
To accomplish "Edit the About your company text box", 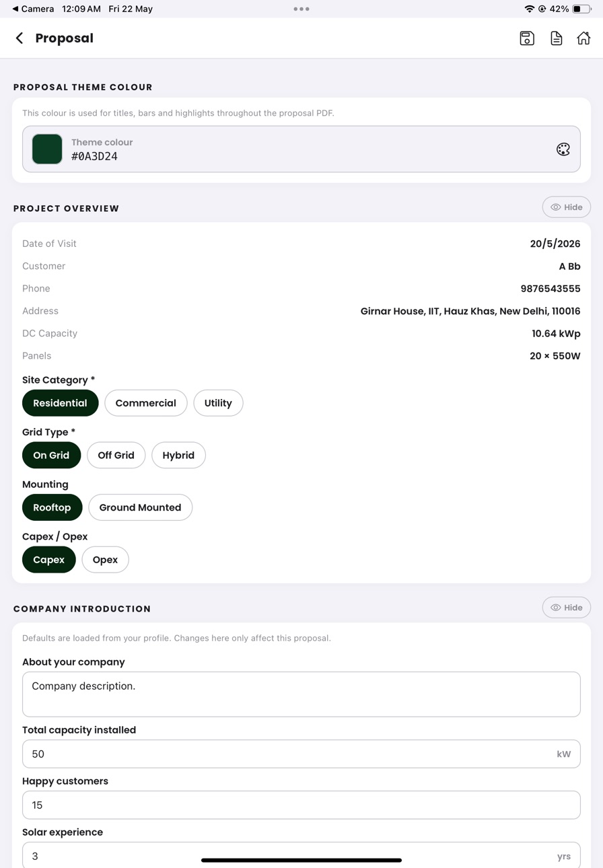I will tap(301, 694).
